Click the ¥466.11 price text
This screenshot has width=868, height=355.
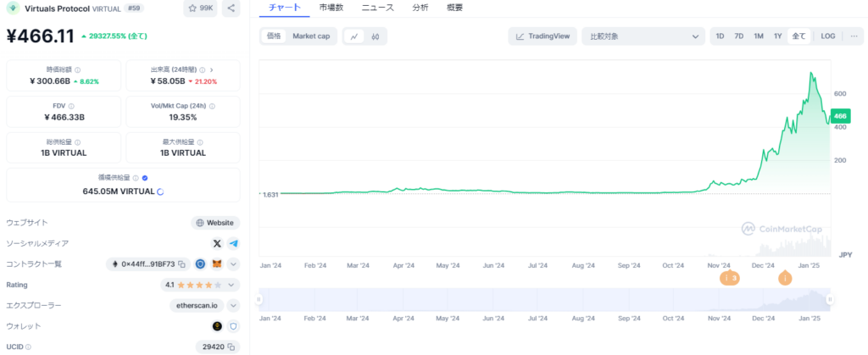point(40,36)
